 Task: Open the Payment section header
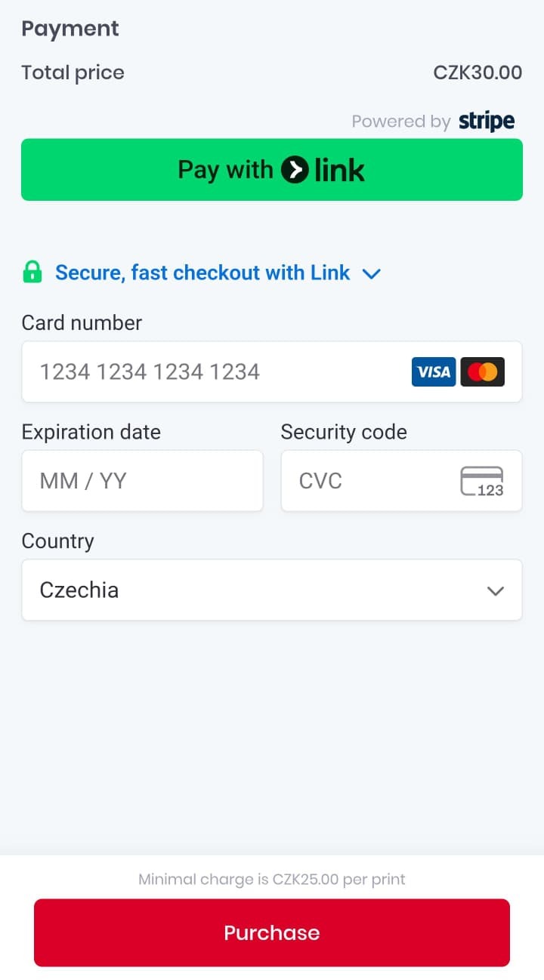[x=70, y=28]
